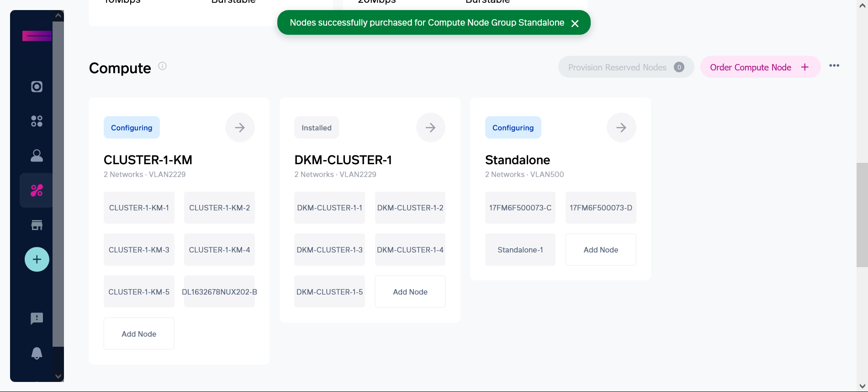Open DKM-CLUSTER-1 details arrow
Image resolution: width=868 pixels, height=392 pixels.
coord(430,128)
